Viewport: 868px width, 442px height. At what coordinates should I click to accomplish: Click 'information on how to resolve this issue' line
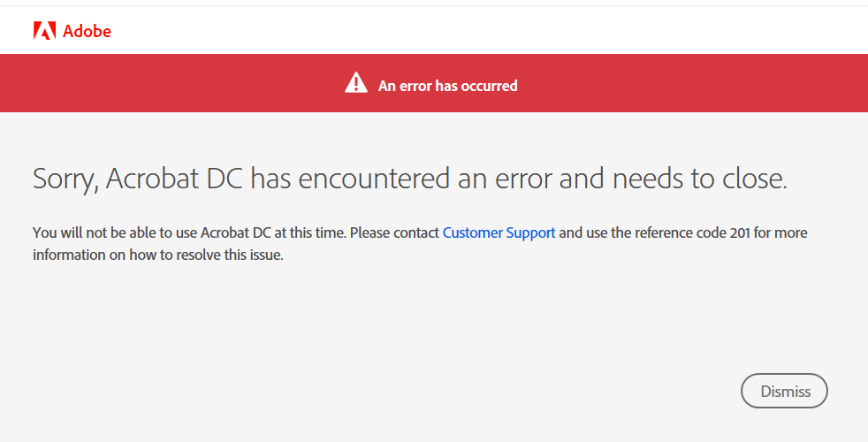tap(157, 255)
